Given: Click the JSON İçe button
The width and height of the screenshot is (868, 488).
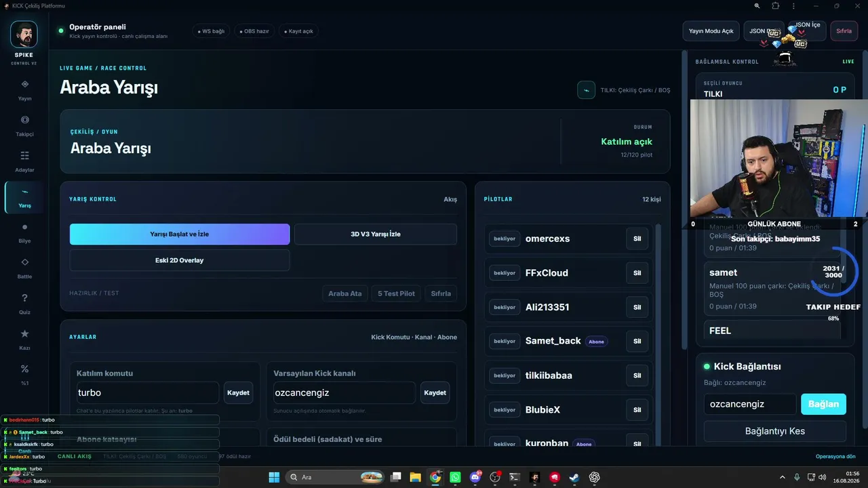Looking at the screenshot, I should (x=807, y=31).
